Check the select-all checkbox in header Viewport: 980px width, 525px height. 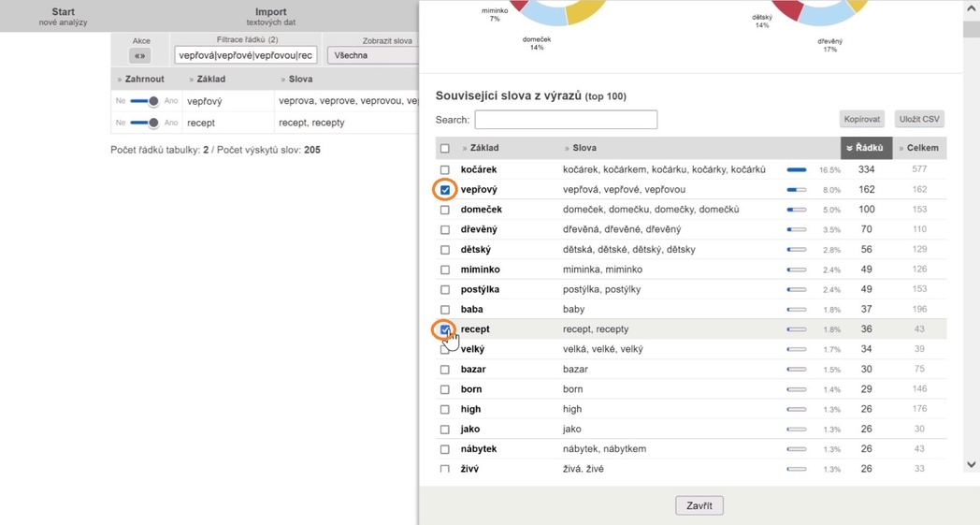pos(445,148)
